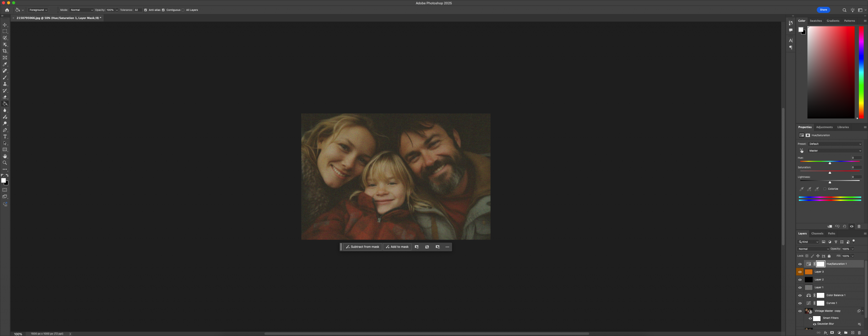
Task: Switch to the Swatches tab
Action: coord(816,21)
